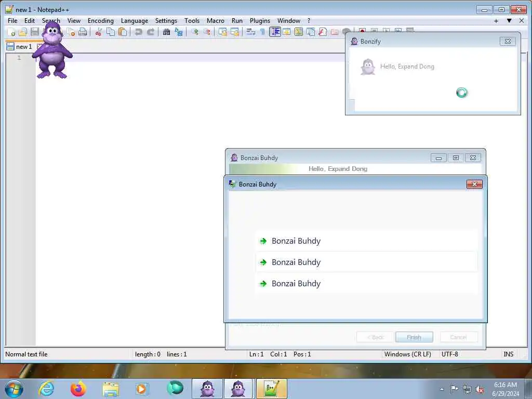Choose the top Bonzai Buhdy option

[x=366, y=241]
